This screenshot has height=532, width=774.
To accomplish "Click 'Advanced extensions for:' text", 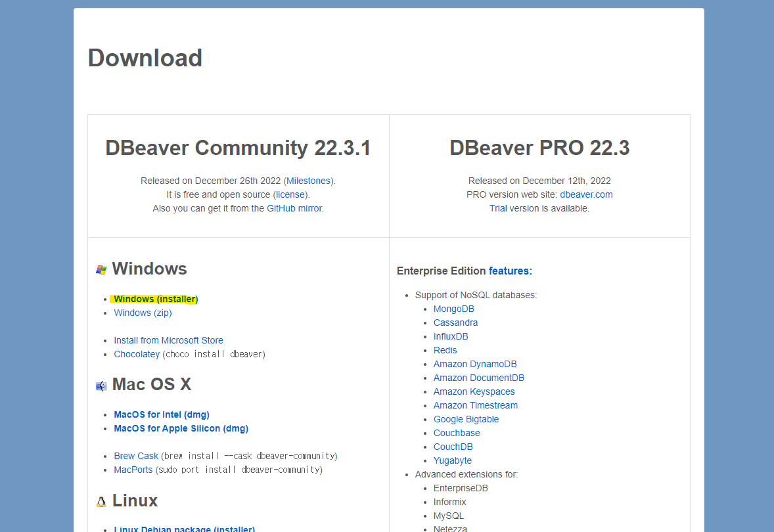I will (x=467, y=475).
